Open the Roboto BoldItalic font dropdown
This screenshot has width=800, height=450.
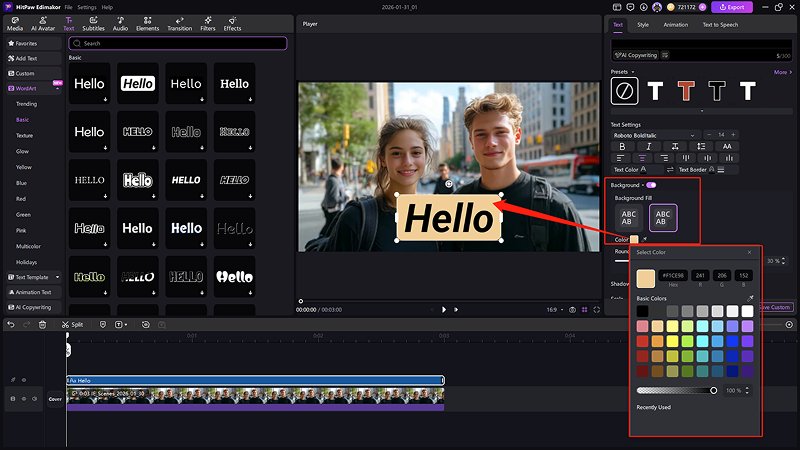(655, 135)
